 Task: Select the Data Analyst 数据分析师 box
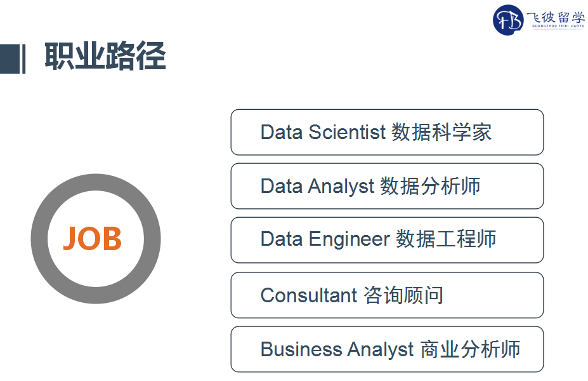point(387,186)
